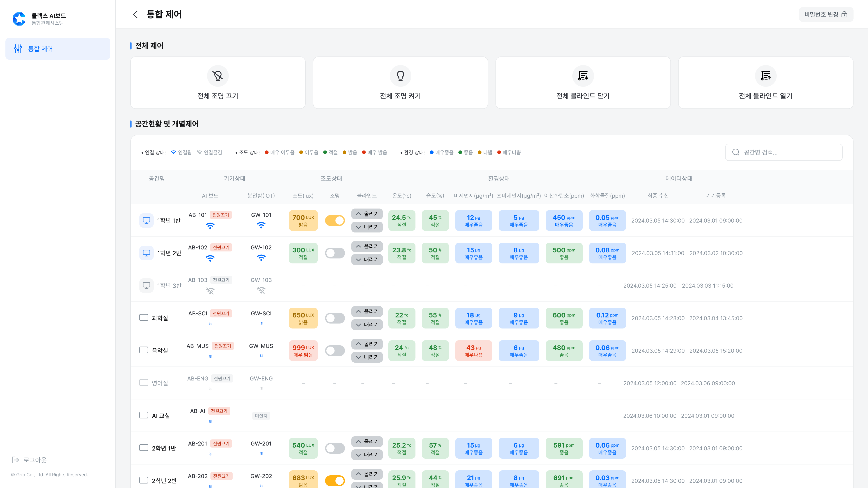Check the 2학년 2반 row checkbox
Image resolution: width=868 pixels, height=488 pixels.
point(144,480)
